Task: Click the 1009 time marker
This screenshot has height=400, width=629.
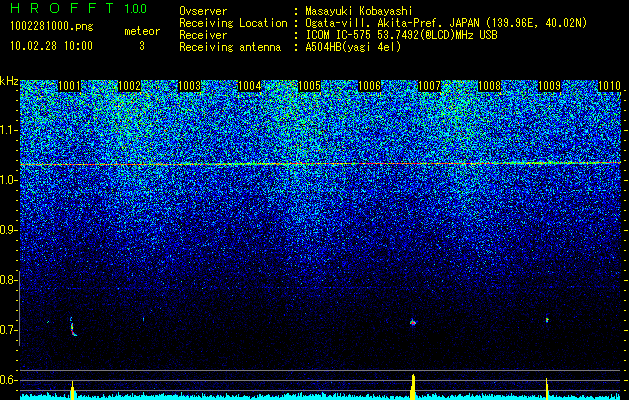Action: (549, 86)
